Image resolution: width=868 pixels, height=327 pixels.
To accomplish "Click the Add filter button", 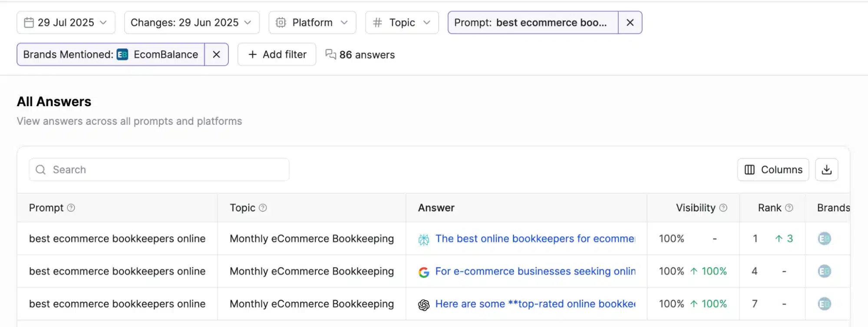I will pos(277,54).
